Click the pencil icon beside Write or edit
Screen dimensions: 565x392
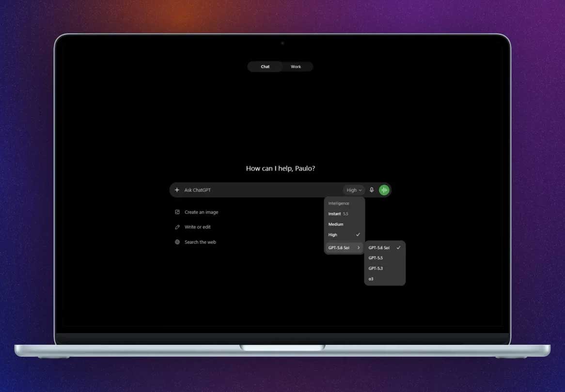point(177,227)
